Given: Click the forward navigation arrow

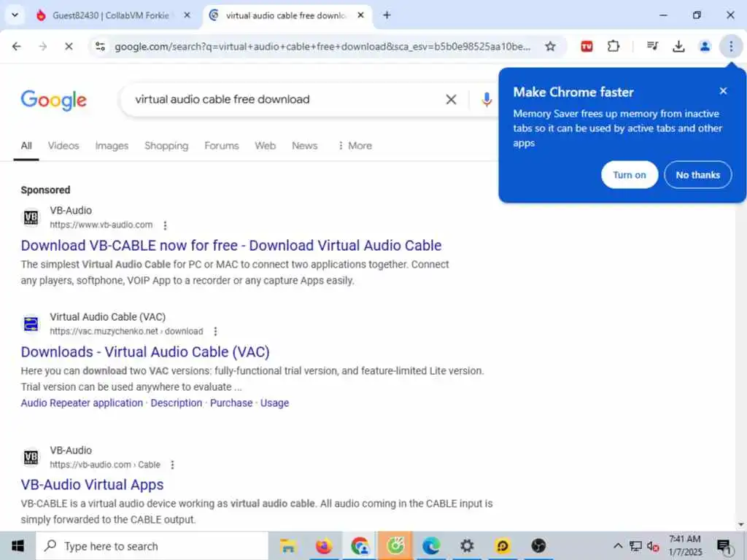Looking at the screenshot, I should tap(43, 46).
